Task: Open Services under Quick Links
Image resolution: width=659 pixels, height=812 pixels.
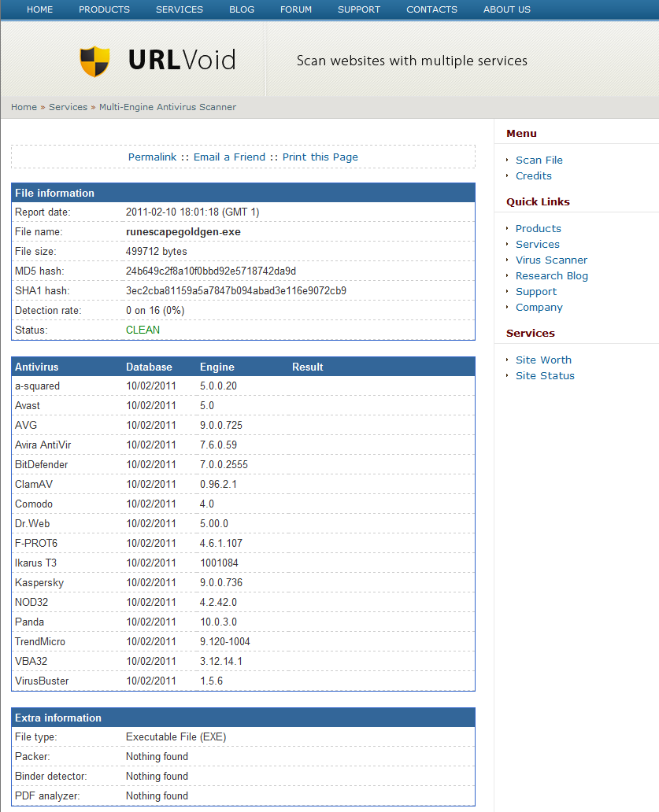Action: (x=537, y=245)
